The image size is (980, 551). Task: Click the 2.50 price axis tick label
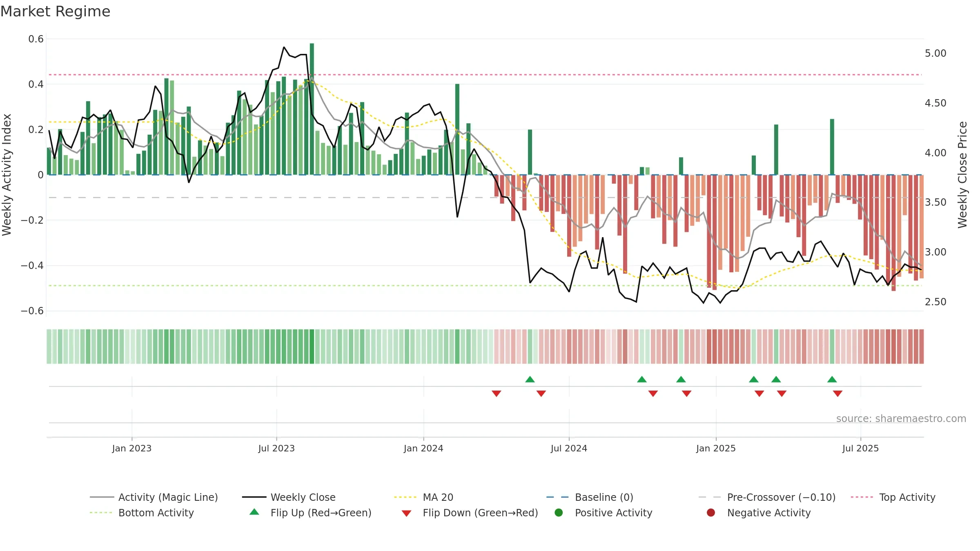tap(935, 302)
